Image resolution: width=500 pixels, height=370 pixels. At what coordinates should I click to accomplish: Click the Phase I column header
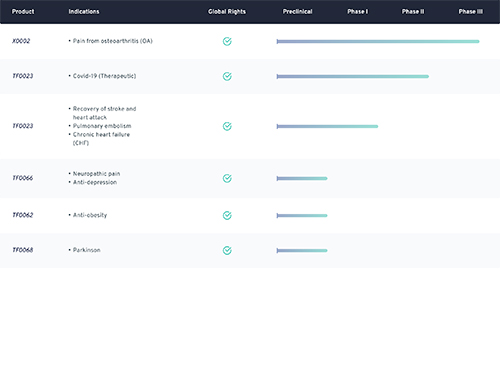click(x=358, y=12)
